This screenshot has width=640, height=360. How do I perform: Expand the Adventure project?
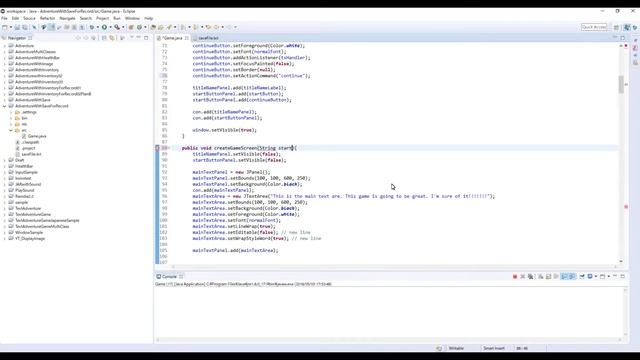point(5,46)
